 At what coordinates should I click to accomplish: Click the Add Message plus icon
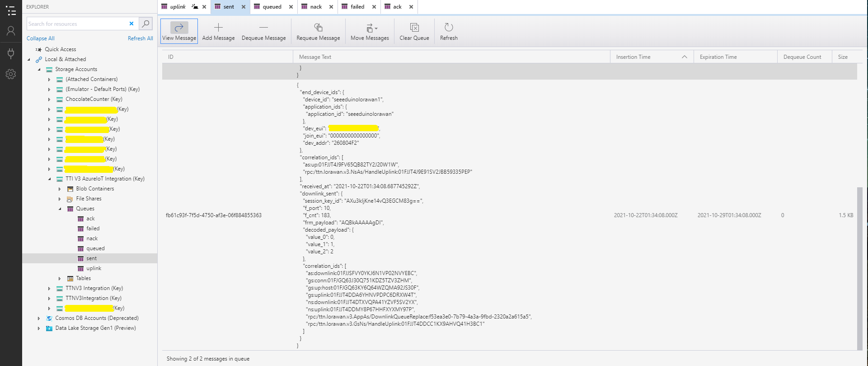[218, 28]
